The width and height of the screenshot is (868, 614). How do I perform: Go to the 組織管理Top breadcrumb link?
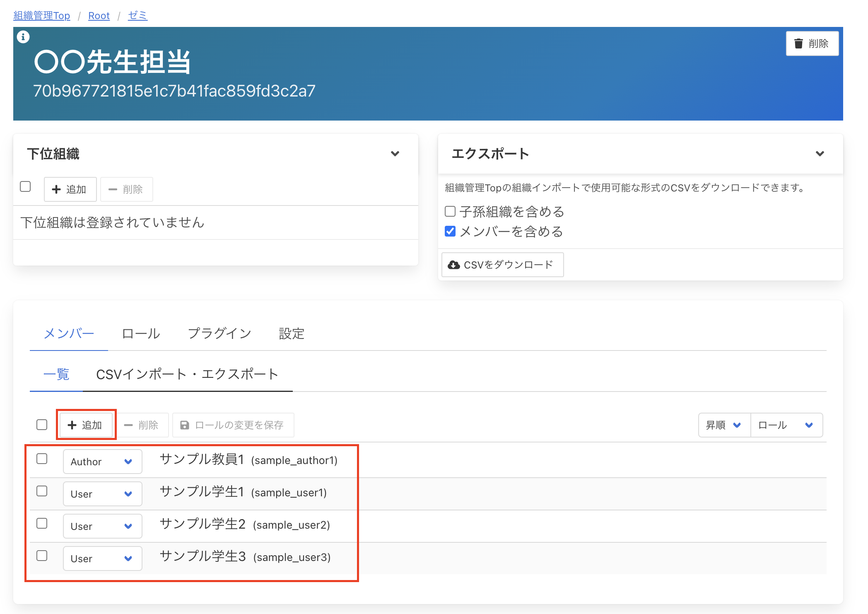pos(42,16)
